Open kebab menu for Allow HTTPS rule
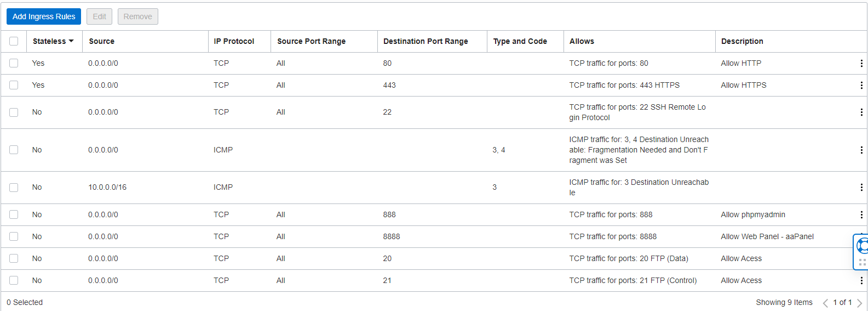 tap(861, 86)
